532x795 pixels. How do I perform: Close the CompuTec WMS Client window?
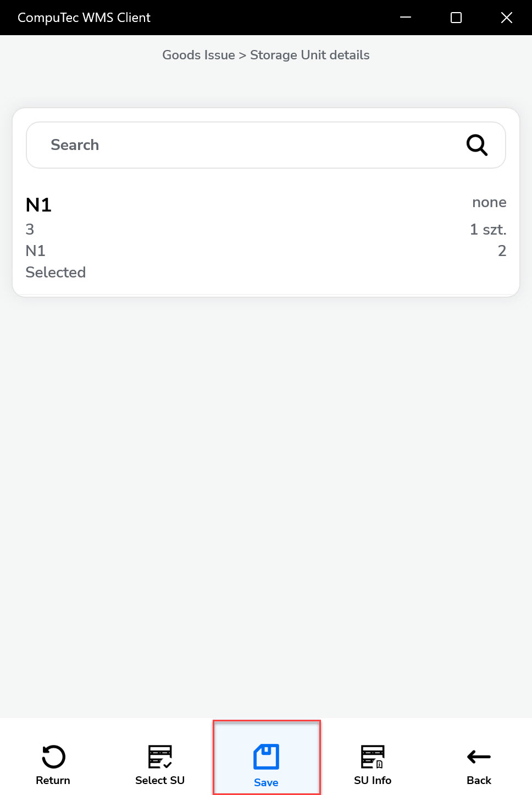coord(506,18)
